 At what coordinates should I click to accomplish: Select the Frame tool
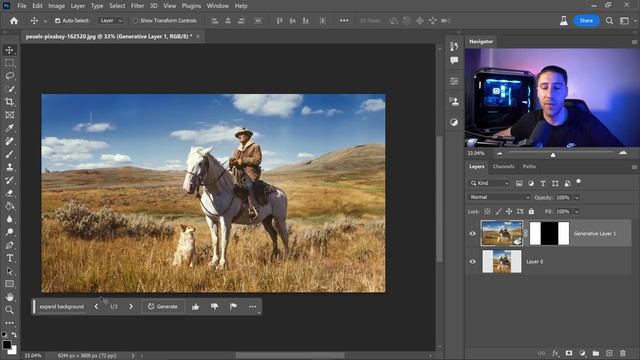coord(9,115)
